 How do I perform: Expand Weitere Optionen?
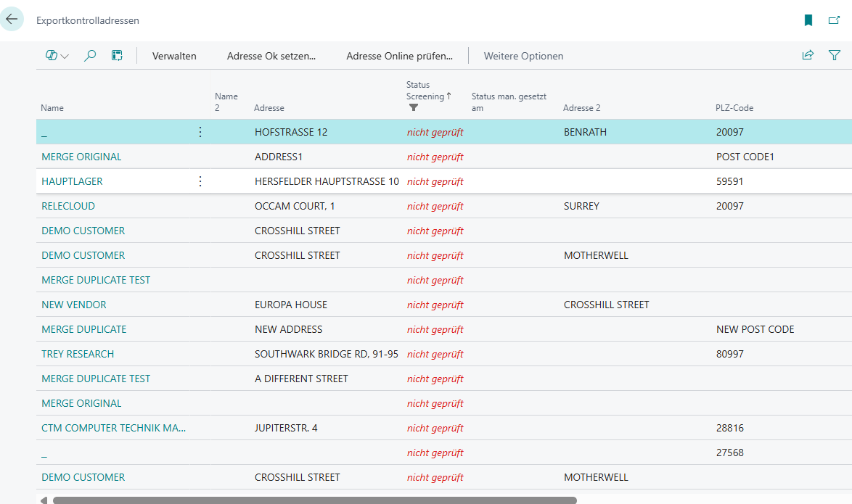tap(523, 56)
